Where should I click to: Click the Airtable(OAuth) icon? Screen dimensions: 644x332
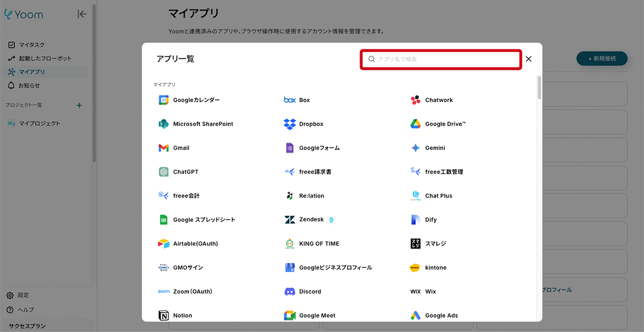(164, 243)
